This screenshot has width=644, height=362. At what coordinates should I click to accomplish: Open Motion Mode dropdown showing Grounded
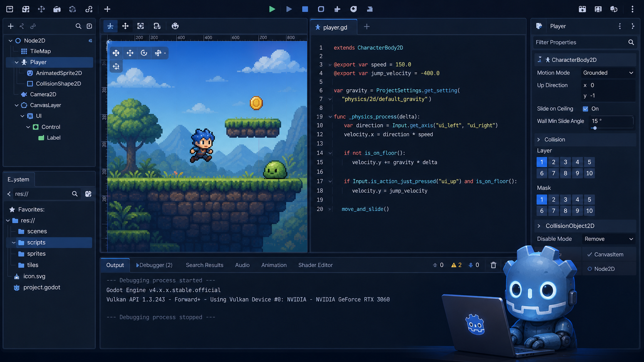pyautogui.click(x=608, y=73)
